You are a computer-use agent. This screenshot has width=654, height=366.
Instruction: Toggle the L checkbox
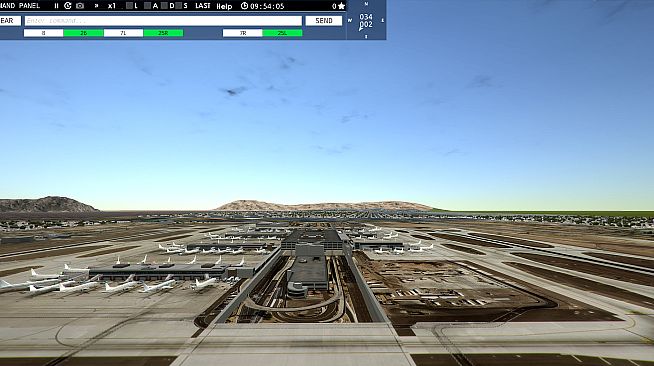[129, 6]
